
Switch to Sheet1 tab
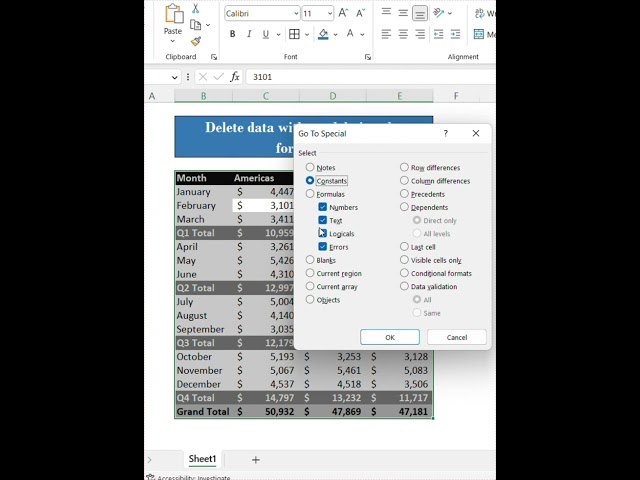(x=202, y=459)
